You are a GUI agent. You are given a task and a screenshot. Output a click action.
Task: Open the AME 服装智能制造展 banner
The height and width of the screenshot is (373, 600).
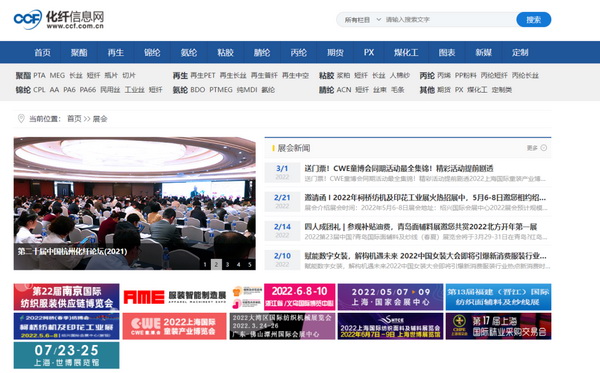[x=174, y=297]
